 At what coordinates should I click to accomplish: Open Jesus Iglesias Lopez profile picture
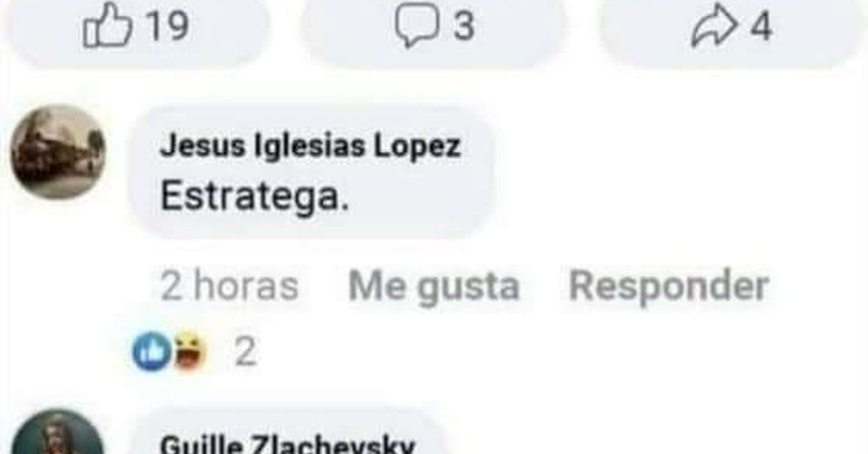tap(58, 152)
